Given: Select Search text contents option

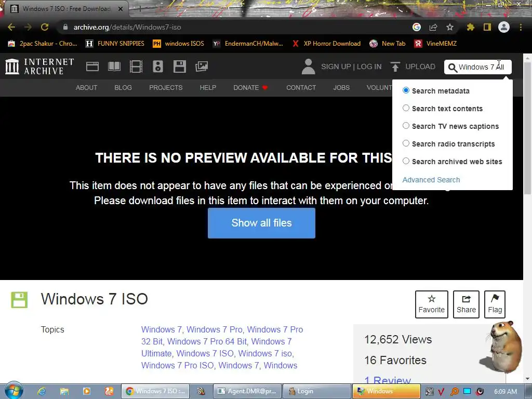Looking at the screenshot, I should 406,108.
